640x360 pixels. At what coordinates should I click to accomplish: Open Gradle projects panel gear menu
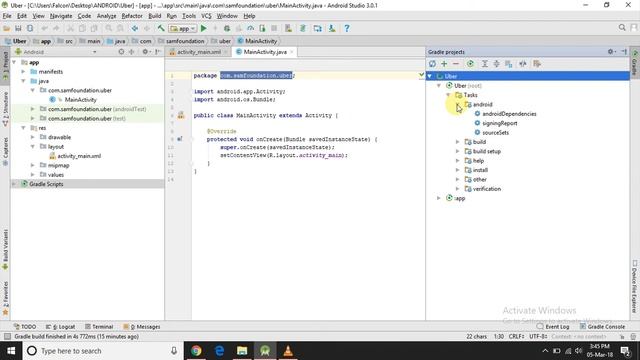click(611, 52)
